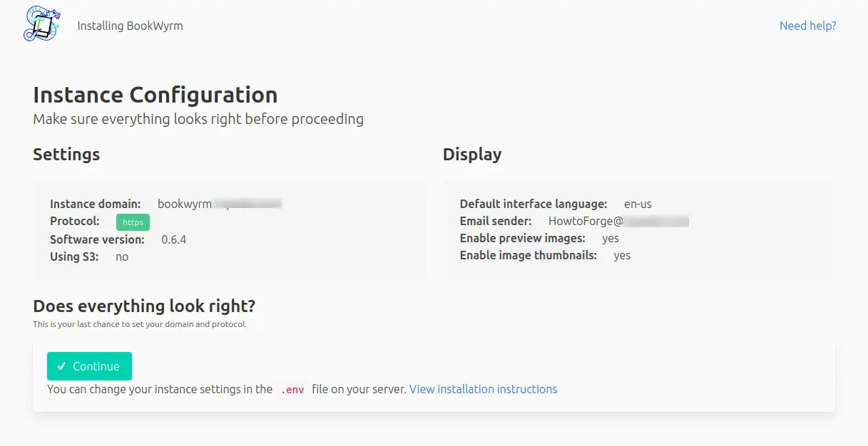868x446 pixels.
Task: Click the Display section heading
Action: pyautogui.click(x=471, y=155)
